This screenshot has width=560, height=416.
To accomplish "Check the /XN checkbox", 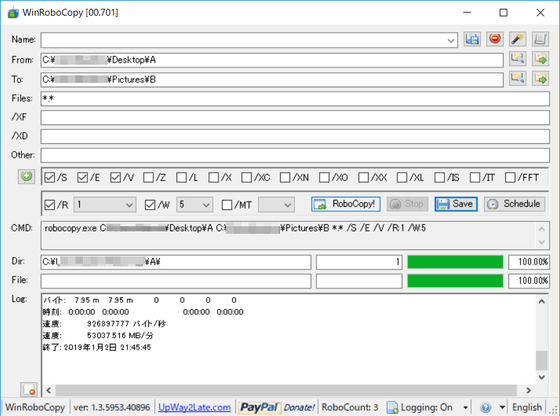I will [285, 177].
